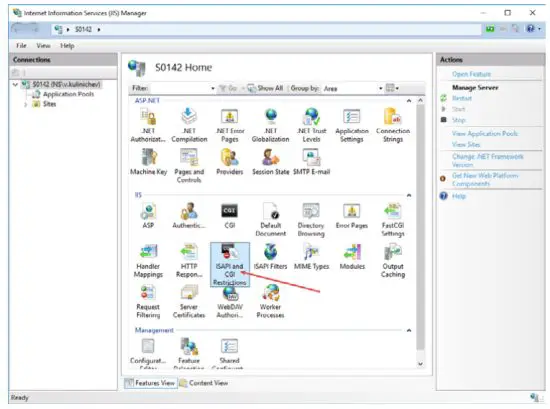Screen dimensions: 550x409
Task: Open FastCGI Settings feature
Action: click(x=393, y=220)
